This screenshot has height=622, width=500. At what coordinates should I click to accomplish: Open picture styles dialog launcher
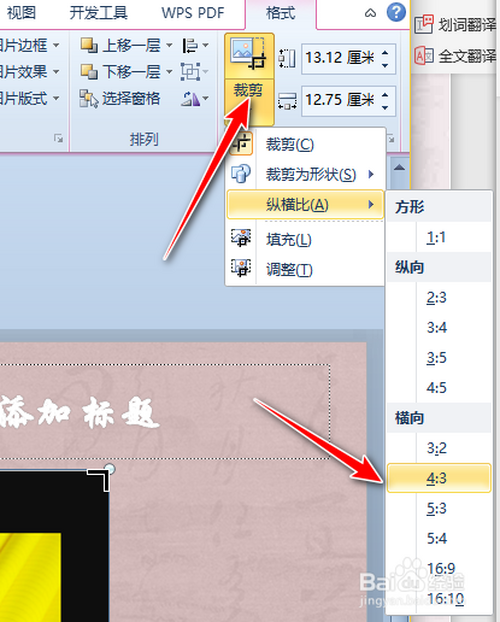point(58,138)
